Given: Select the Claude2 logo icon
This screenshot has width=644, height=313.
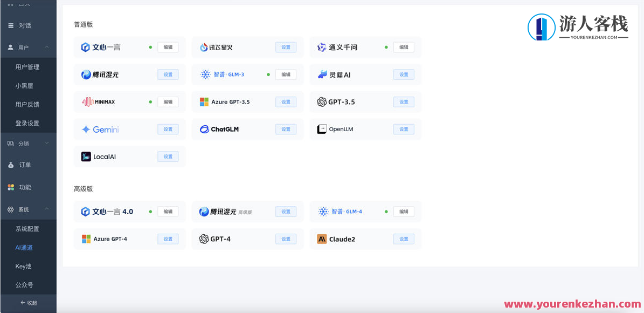Looking at the screenshot, I should pyautogui.click(x=321, y=239).
